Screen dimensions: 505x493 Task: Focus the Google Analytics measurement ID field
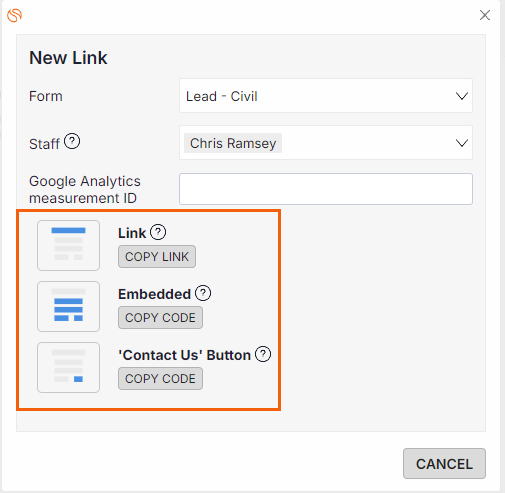click(x=326, y=189)
